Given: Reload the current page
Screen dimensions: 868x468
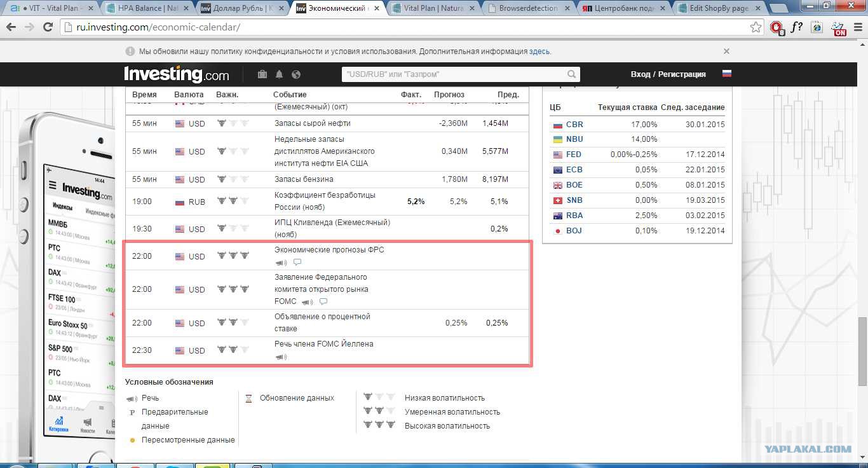Looking at the screenshot, I should point(48,27).
